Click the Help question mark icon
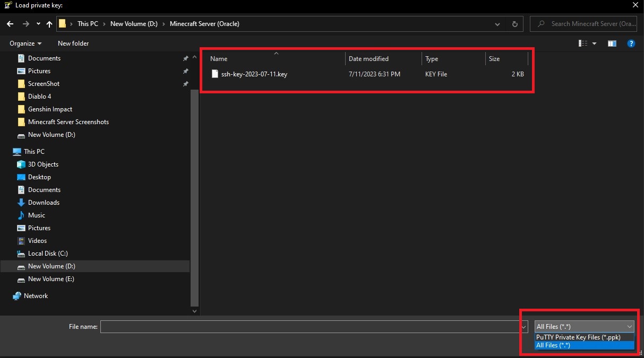 631,43
